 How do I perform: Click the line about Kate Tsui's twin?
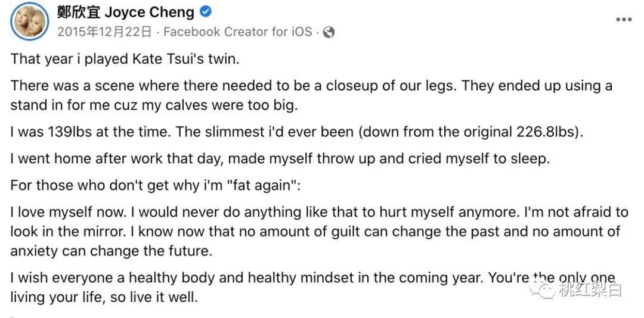tap(125, 60)
